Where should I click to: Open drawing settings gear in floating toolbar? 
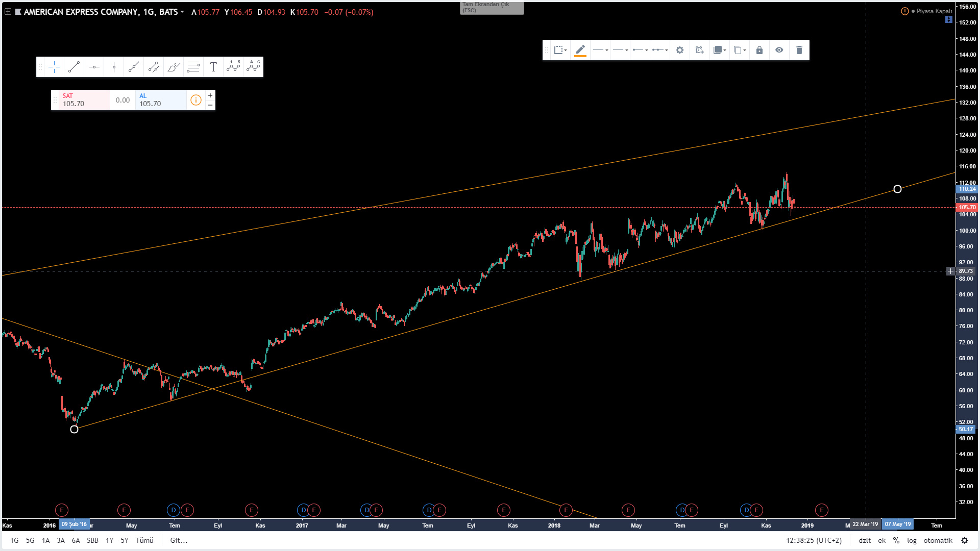(679, 50)
